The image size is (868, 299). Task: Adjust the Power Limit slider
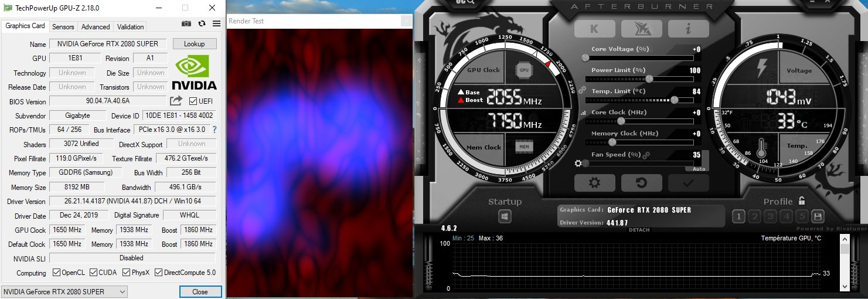tap(639, 79)
